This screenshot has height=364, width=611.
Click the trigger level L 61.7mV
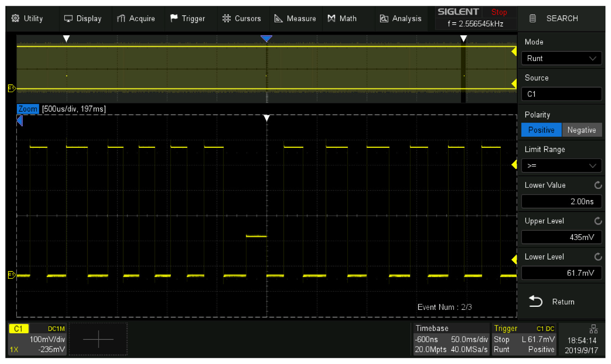[538, 339]
